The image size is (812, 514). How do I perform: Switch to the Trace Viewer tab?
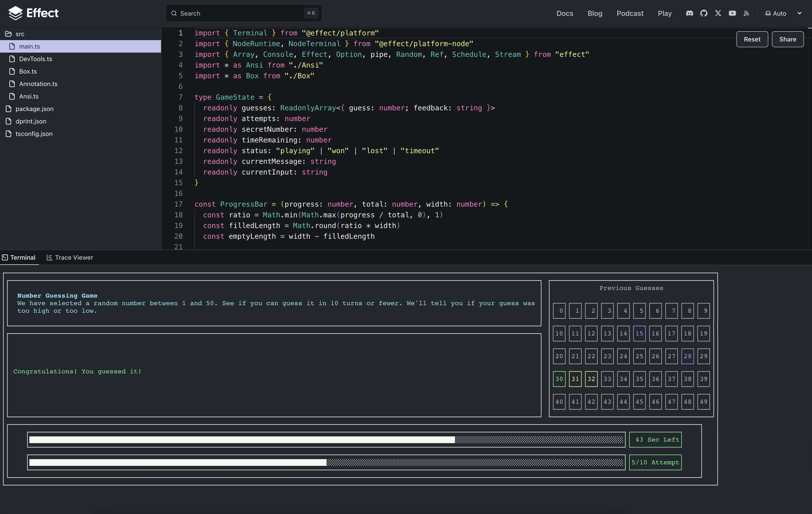point(74,257)
